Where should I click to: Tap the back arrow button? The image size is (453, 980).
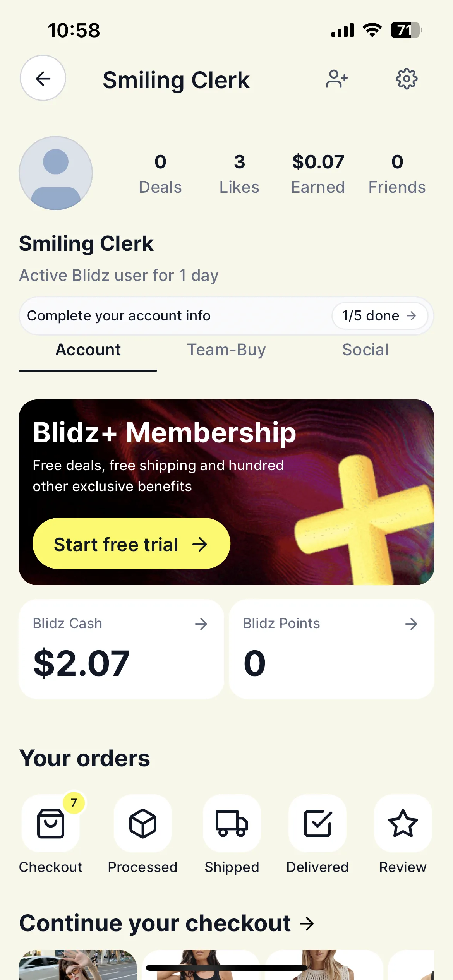[x=43, y=78]
